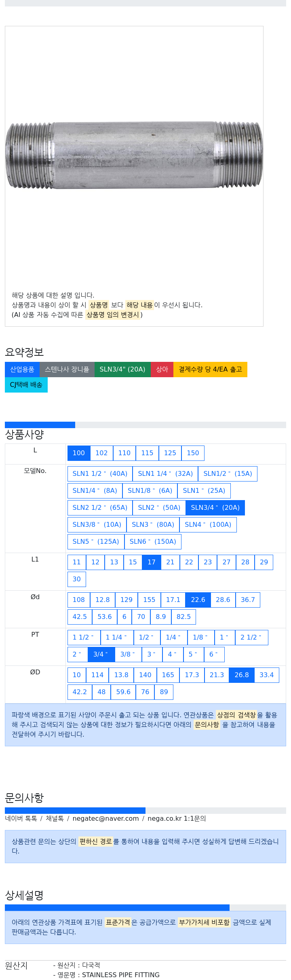This screenshot has width=291, height=980.
Task: Click the 산업용품 category tag
Action: pos(22,370)
